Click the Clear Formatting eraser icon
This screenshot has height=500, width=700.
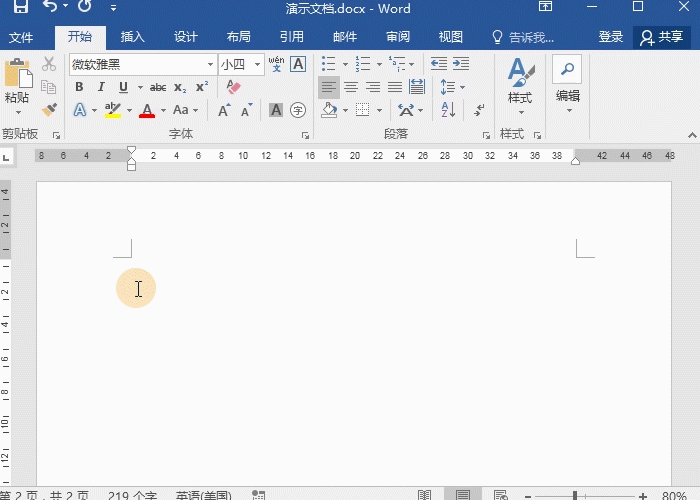coord(234,87)
